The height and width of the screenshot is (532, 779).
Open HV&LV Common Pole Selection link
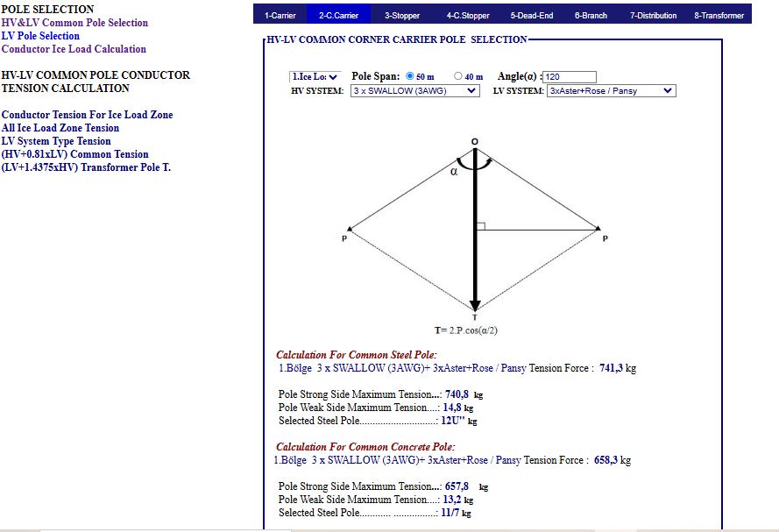74,23
